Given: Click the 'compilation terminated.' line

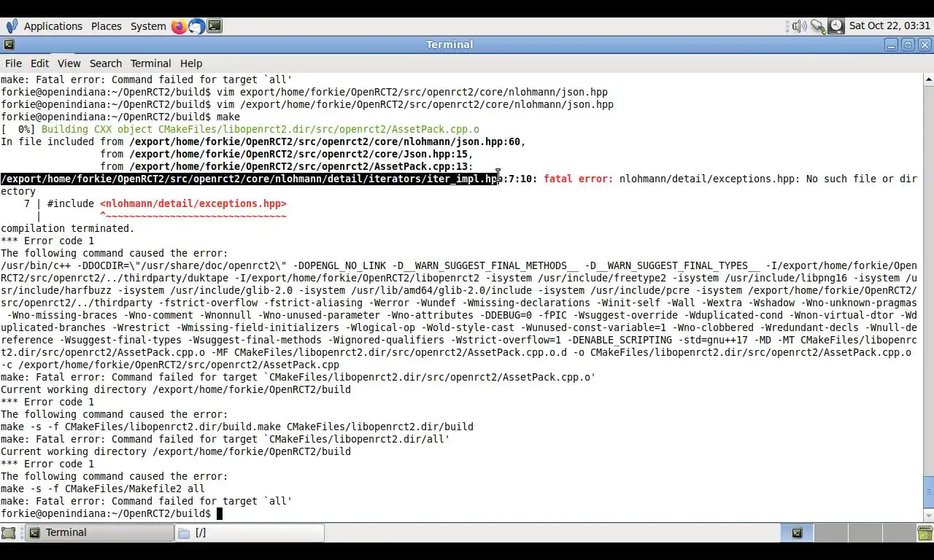Looking at the screenshot, I should pyautogui.click(x=68, y=228).
